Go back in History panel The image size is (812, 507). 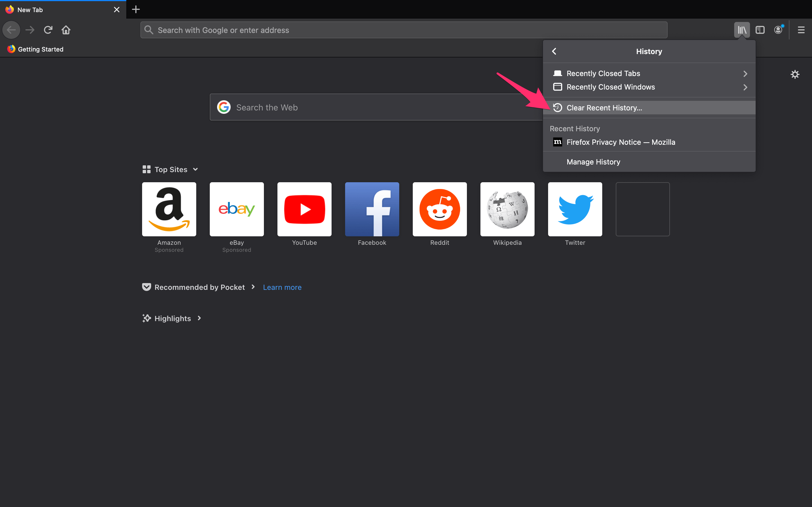click(554, 51)
